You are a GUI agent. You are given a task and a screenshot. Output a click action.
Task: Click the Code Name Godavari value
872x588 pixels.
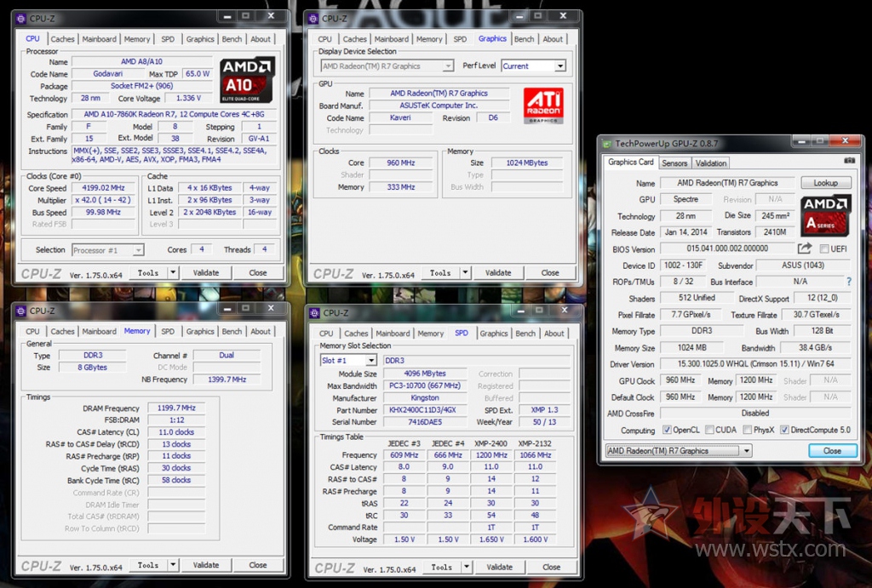coord(108,73)
